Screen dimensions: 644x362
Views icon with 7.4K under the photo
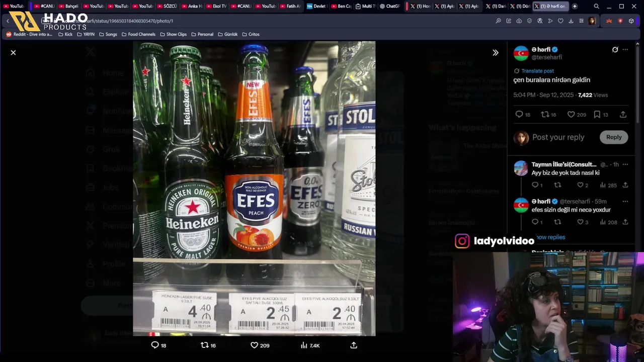304,345
